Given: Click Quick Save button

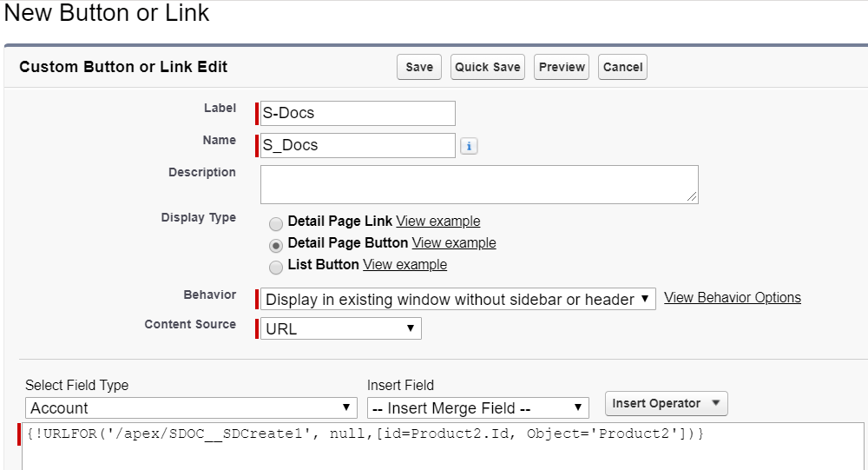Looking at the screenshot, I should point(488,67).
